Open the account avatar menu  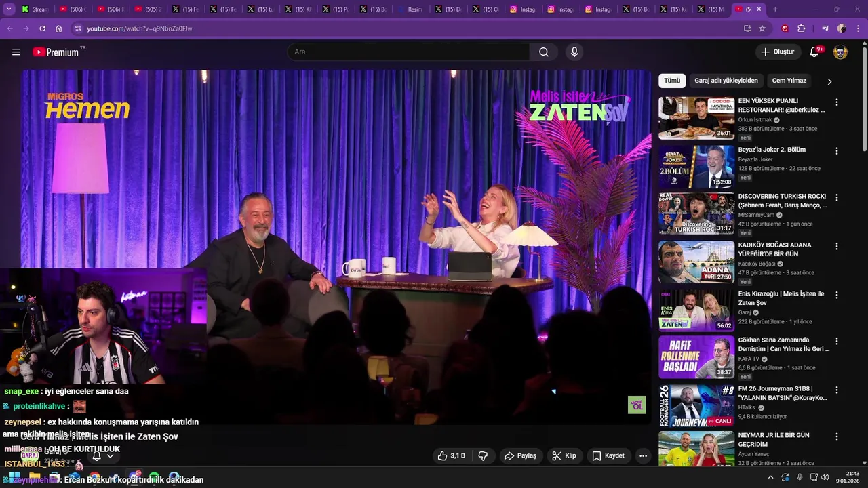click(x=840, y=52)
